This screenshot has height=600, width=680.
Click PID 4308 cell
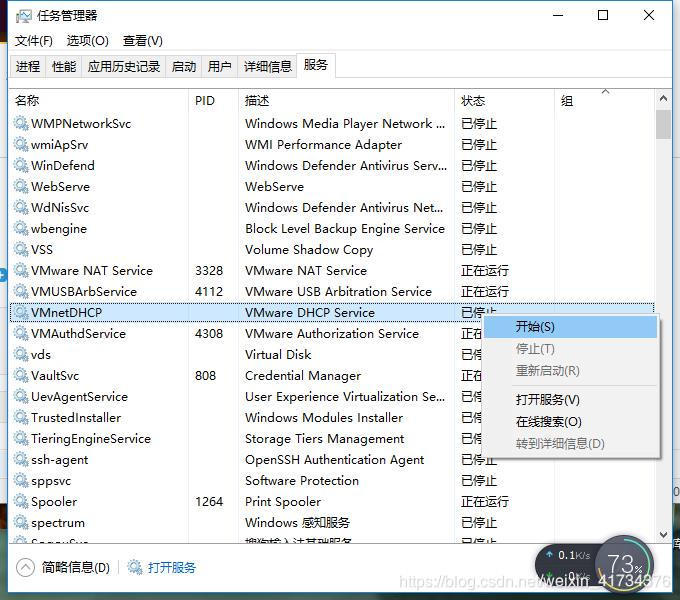coord(209,333)
